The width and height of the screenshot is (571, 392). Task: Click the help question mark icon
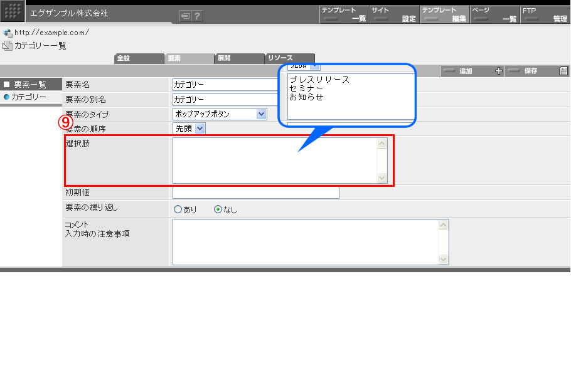[198, 16]
